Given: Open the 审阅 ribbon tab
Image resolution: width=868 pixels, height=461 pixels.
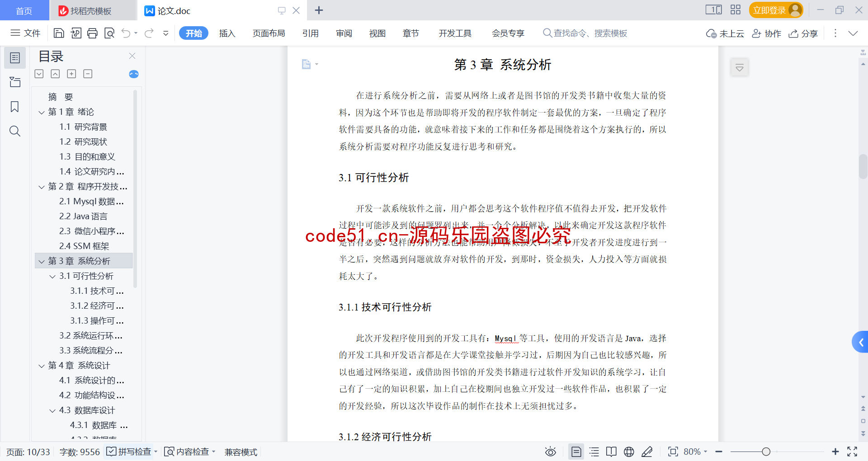Looking at the screenshot, I should point(344,33).
